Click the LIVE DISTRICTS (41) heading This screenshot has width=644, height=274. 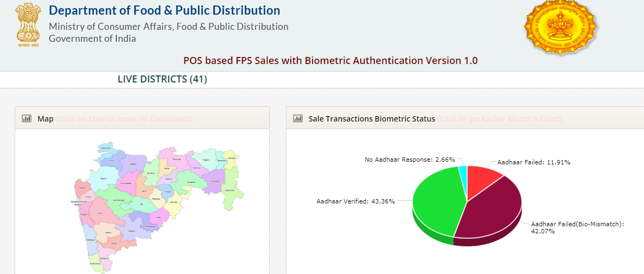(162, 79)
